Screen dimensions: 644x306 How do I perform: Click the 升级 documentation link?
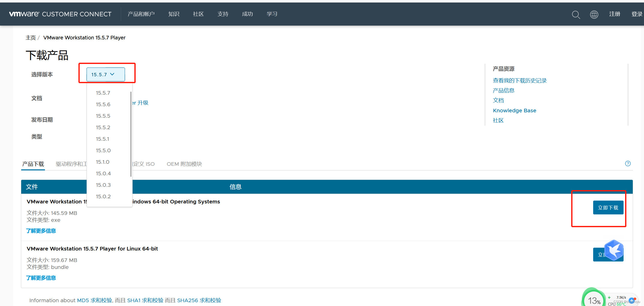point(140,103)
